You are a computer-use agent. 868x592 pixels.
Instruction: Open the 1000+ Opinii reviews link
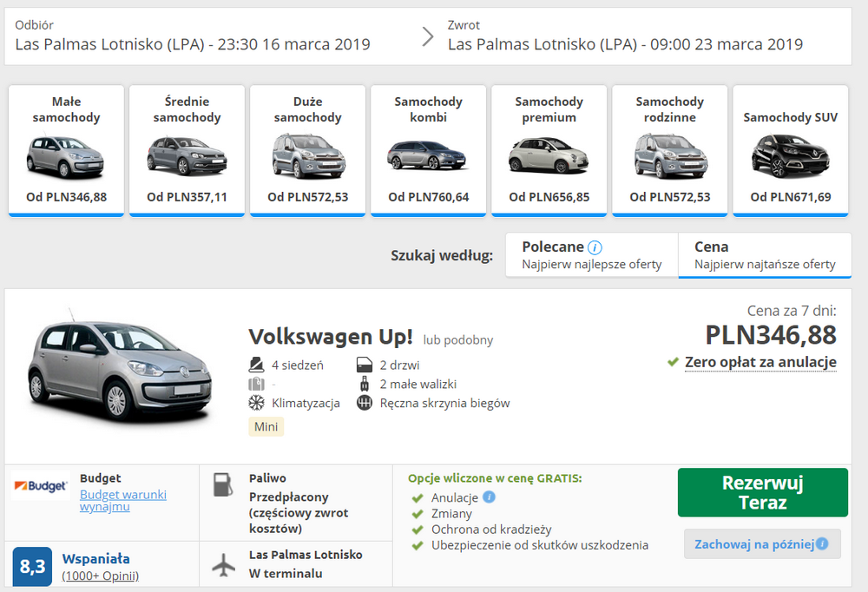click(100, 576)
